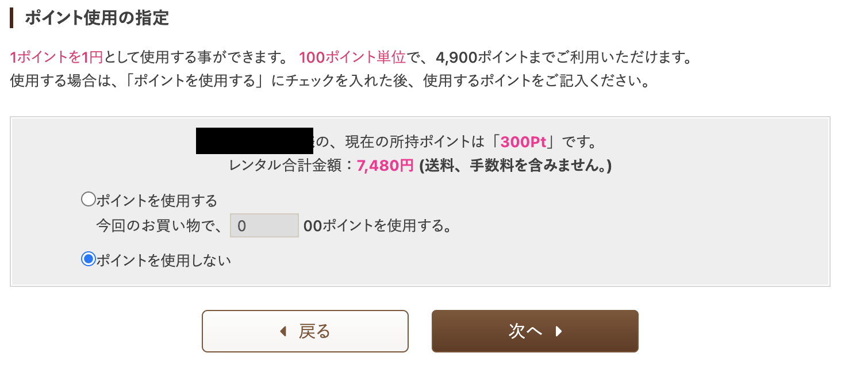The height and width of the screenshot is (391, 868).
Task: Click the 'ポイント使用の指定' section heading
Action: (x=97, y=18)
